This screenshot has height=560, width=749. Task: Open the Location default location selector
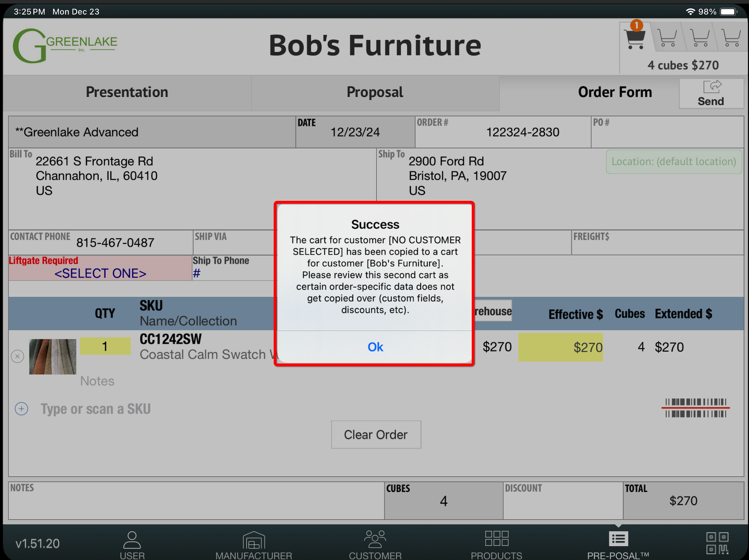pyautogui.click(x=673, y=162)
